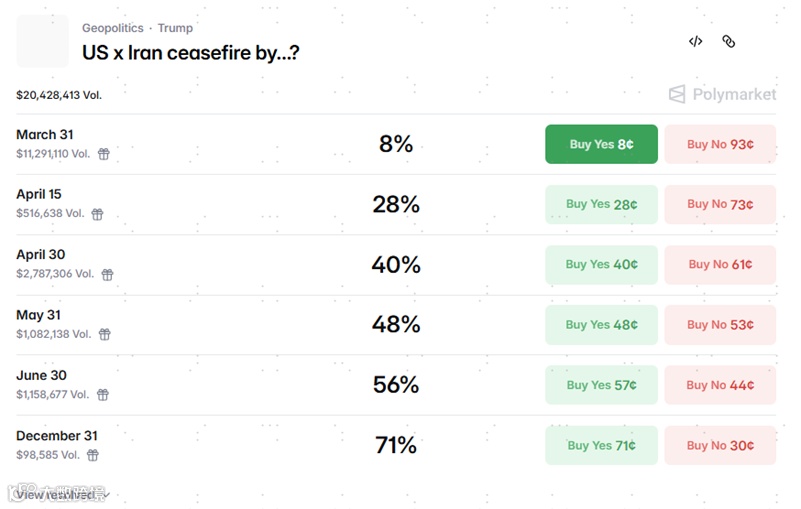
Task: Select the April 30 outcome row title
Action: 41,255
